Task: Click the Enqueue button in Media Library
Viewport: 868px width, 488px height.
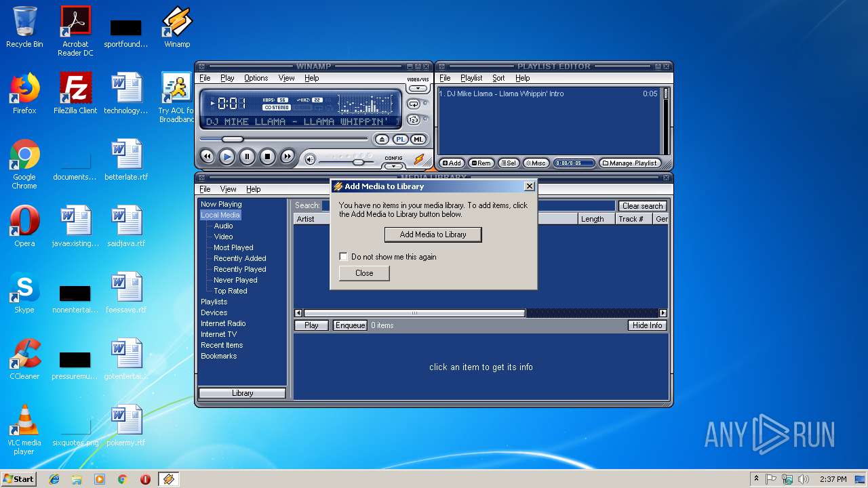Action: (350, 325)
